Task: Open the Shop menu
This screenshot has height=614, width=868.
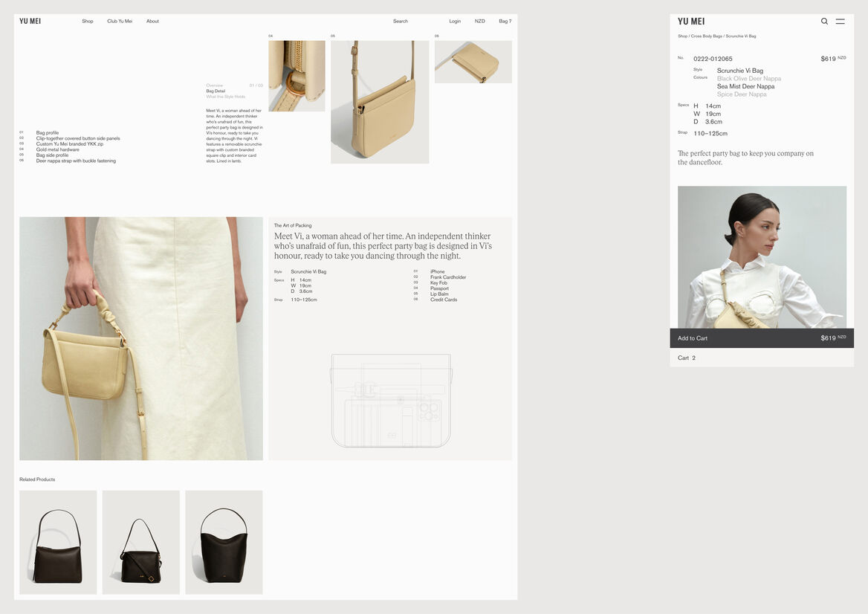Action: (88, 22)
